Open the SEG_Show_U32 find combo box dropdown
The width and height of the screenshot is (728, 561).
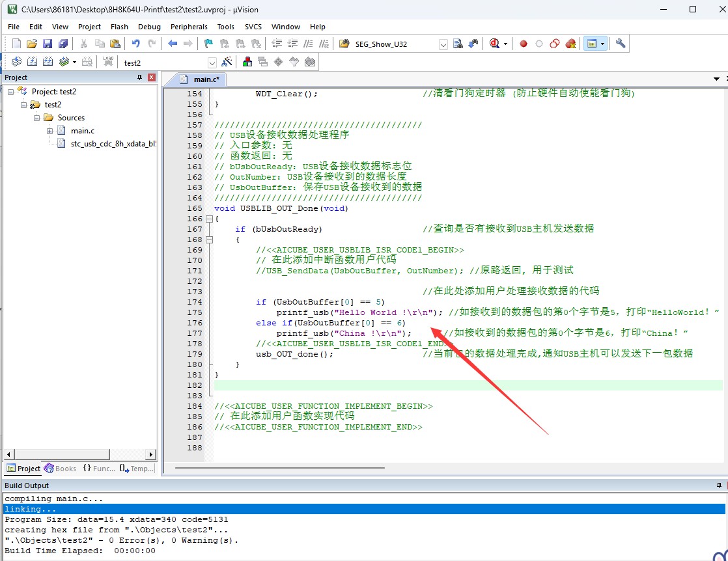[443, 44]
